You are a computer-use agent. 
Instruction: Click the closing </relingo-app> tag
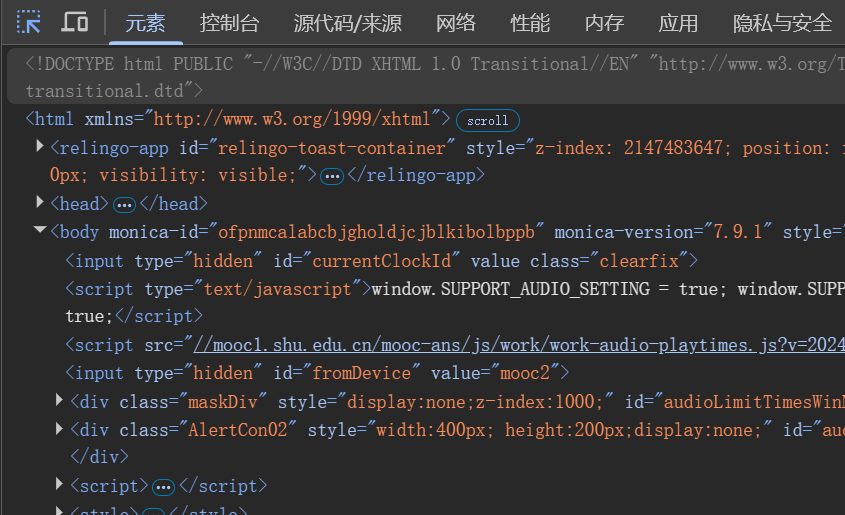tap(417, 175)
